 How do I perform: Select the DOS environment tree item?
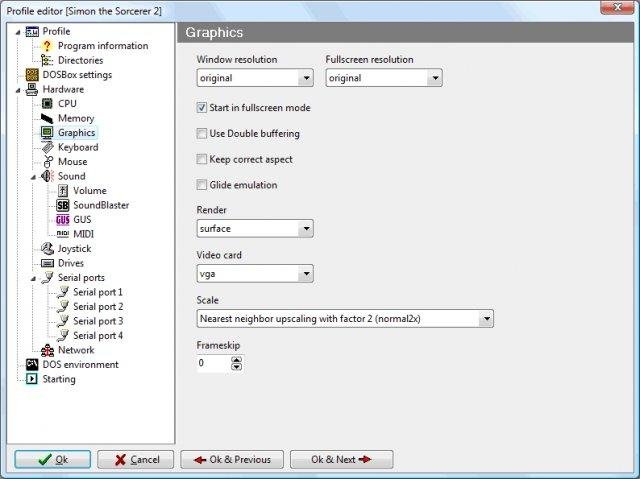tap(80, 364)
